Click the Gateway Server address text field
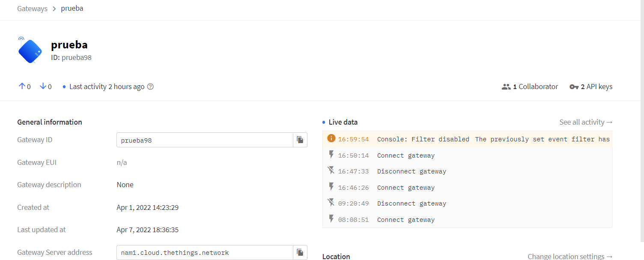The height and width of the screenshot is (260, 644). [x=205, y=252]
